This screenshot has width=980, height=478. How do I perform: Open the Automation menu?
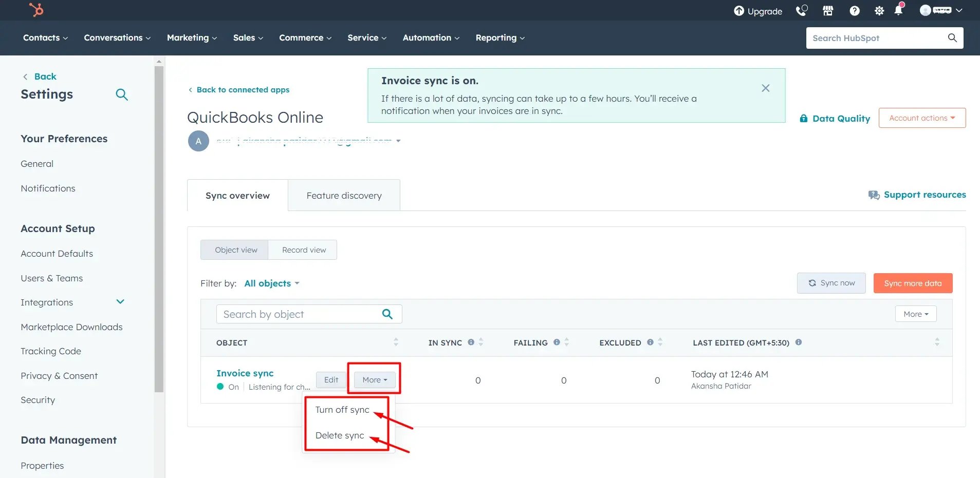(x=431, y=38)
